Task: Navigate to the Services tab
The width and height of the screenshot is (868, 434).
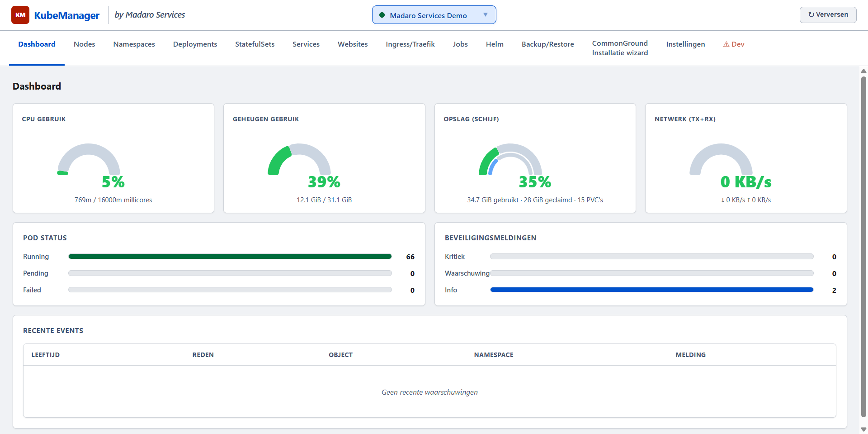Action: [x=306, y=44]
